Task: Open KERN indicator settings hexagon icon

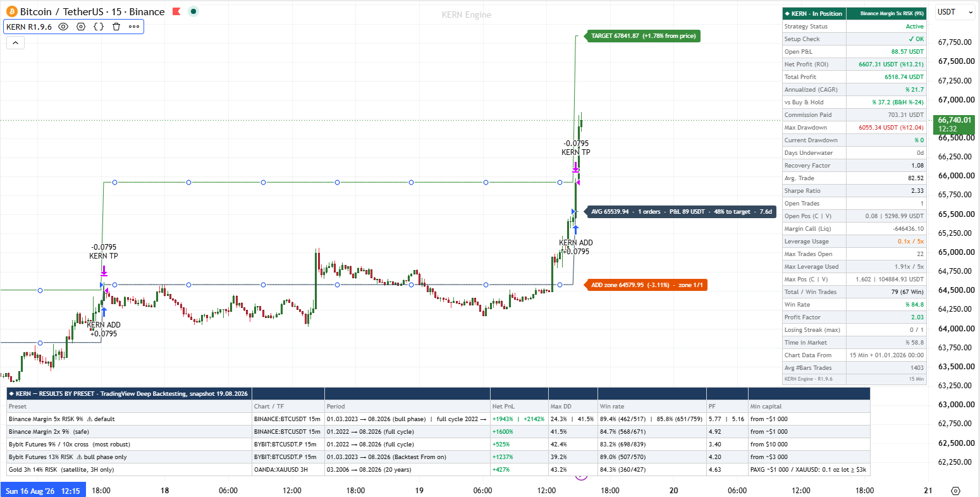Action: click(81, 27)
